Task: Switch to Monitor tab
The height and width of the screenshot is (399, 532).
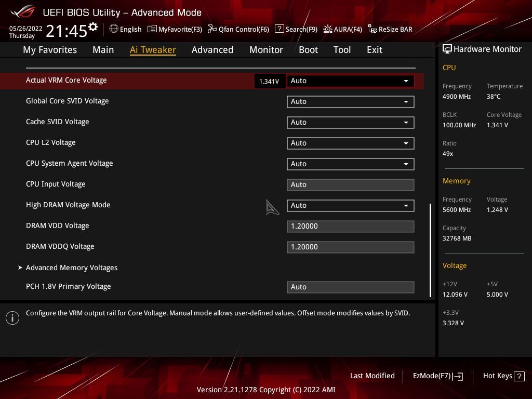Action: pos(267,50)
